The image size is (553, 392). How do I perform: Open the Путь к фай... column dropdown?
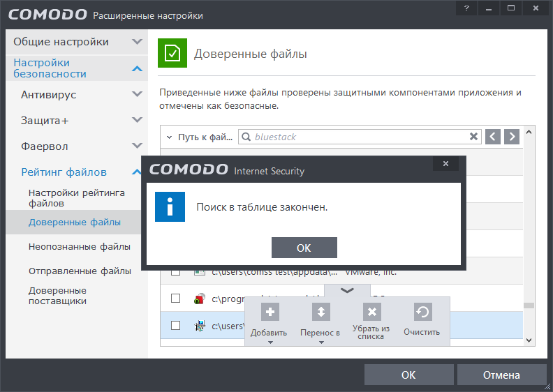169,137
